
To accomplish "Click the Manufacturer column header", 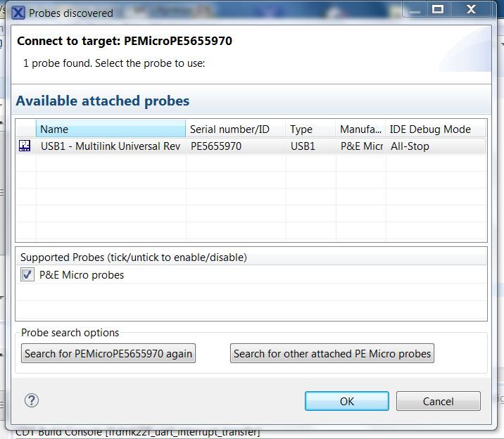I will point(360,129).
